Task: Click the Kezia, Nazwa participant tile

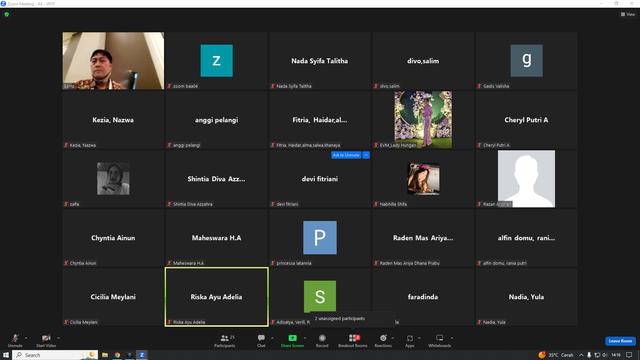Action: coord(113,120)
